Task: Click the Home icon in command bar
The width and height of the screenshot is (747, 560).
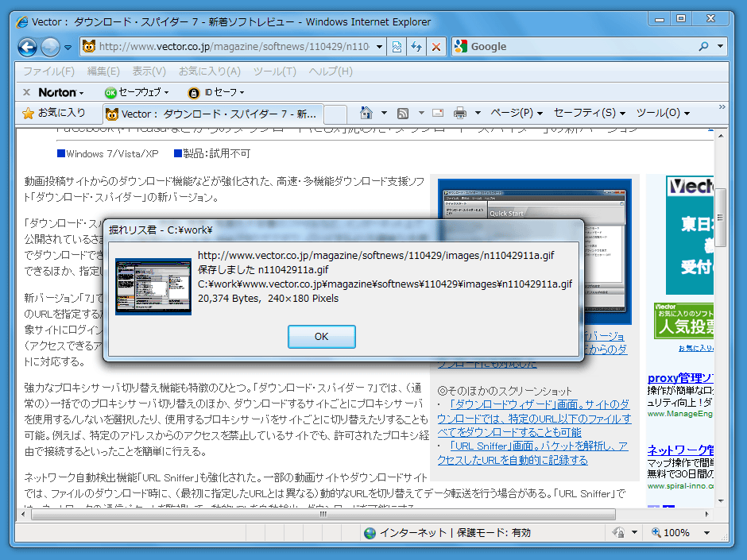Action: point(366,113)
